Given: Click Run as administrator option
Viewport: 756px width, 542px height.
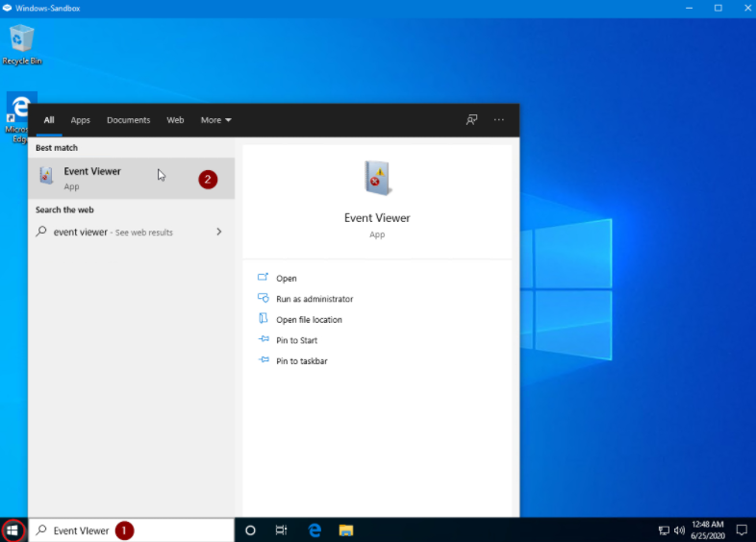Looking at the screenshot, I should 314,299.
